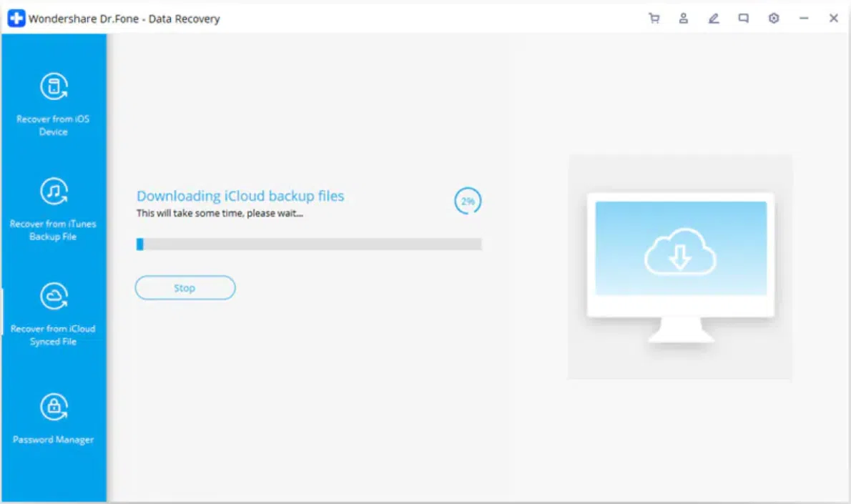Click the cloud sync icon in sidebar
The height and width of the screenshot is (504, 851).
point(54,296)
